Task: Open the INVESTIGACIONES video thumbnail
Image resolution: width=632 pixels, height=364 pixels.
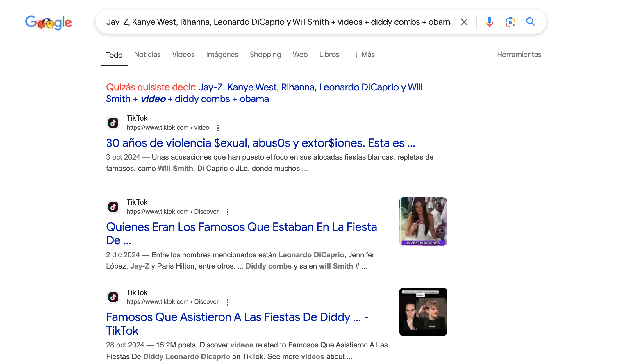Action: [x=423, y=222]
